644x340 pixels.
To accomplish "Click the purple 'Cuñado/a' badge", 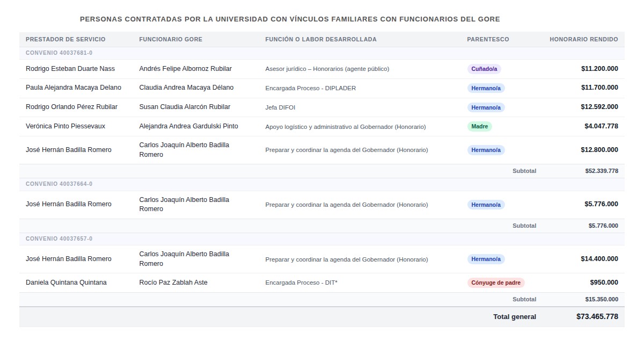I will 484,69.
